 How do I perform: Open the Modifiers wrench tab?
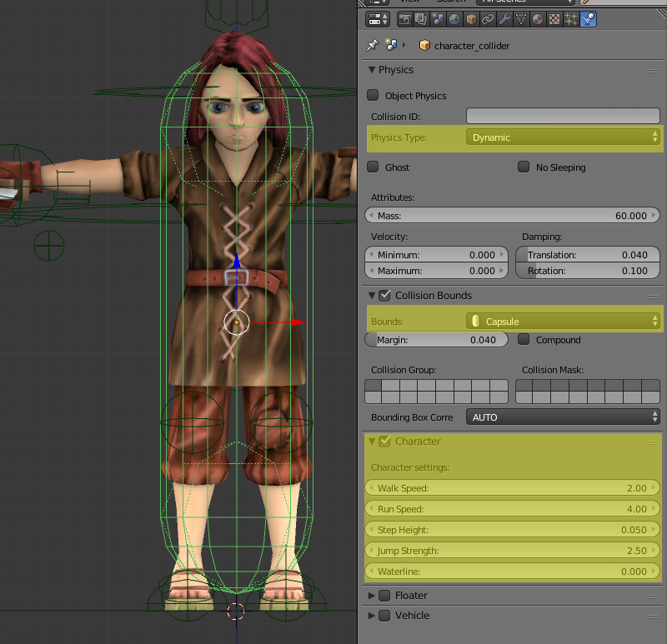tap(504, 19)
